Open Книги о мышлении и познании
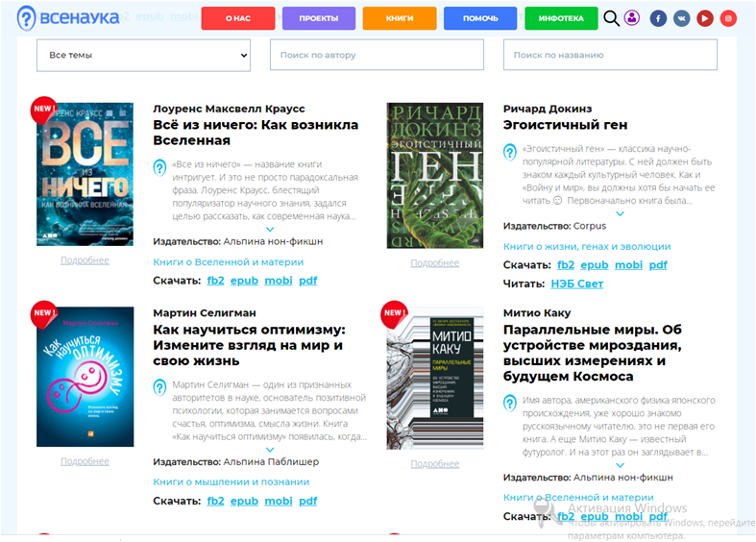 point(231,481)
